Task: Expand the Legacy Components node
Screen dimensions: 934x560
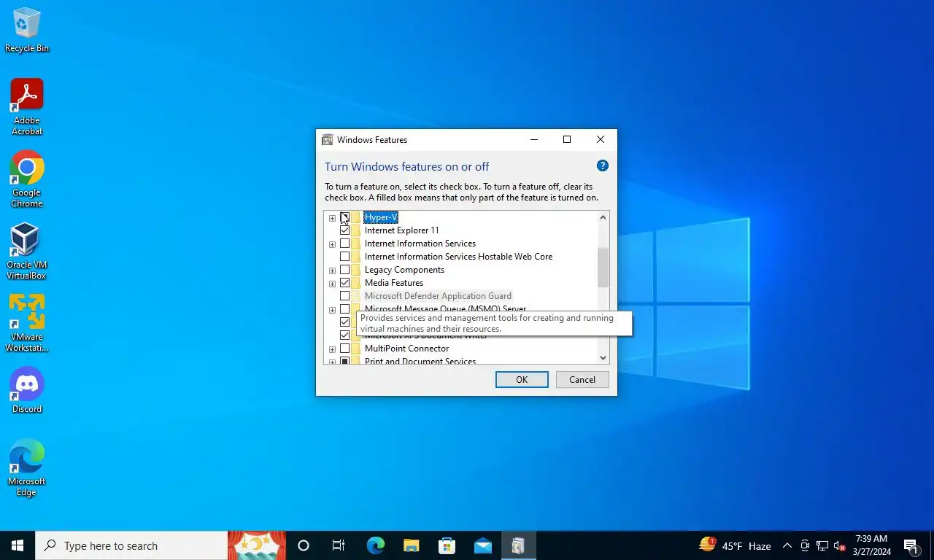Action: click(x=332, y=271)
